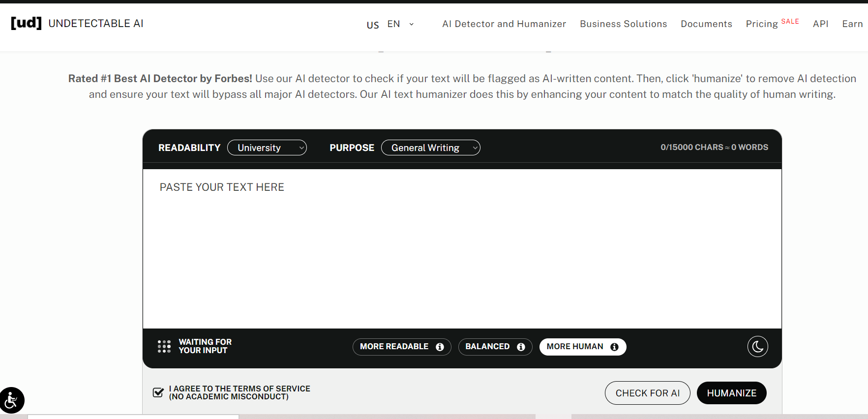The height and width of the screenshot is (419, 868).
Task: Select the Balanced mode
Action: pyautogui.click(x=487, y=347)
